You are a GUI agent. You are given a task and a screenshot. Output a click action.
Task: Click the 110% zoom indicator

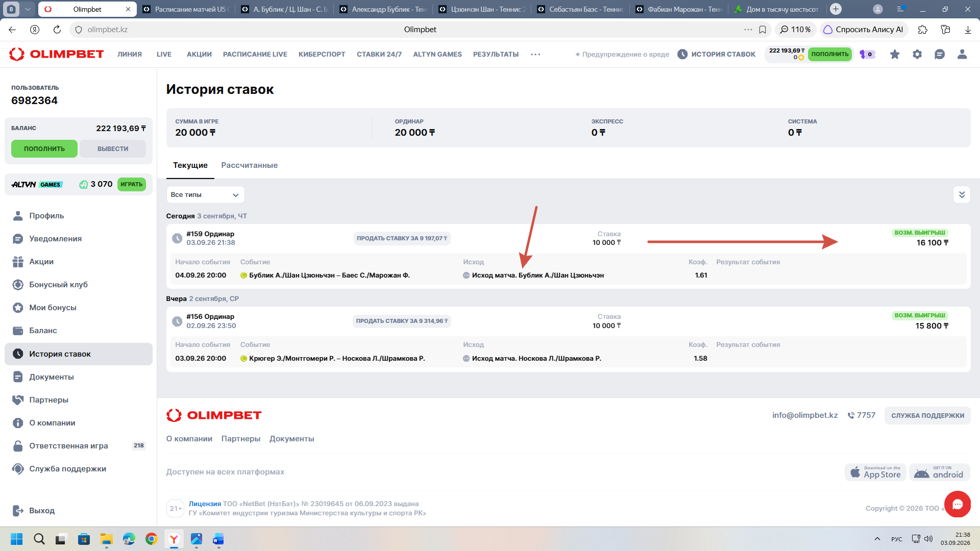[x=795, y=30]
